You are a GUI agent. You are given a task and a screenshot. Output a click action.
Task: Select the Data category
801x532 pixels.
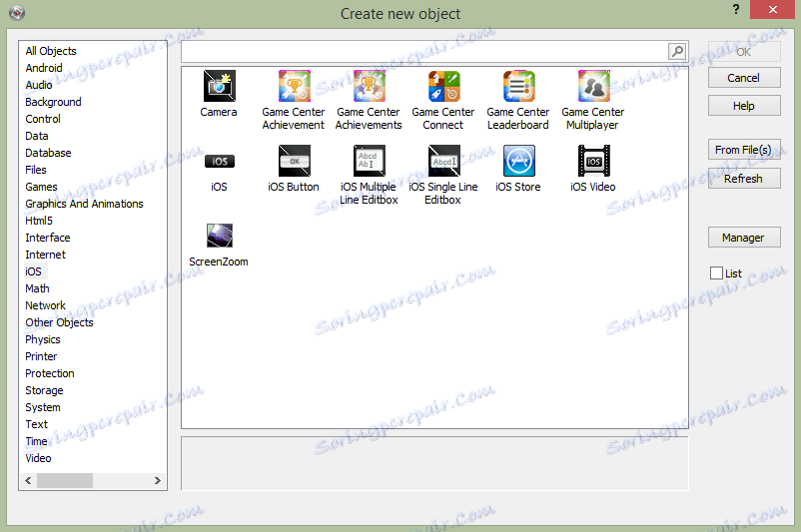pyautogui.click(x=37, y=136)
